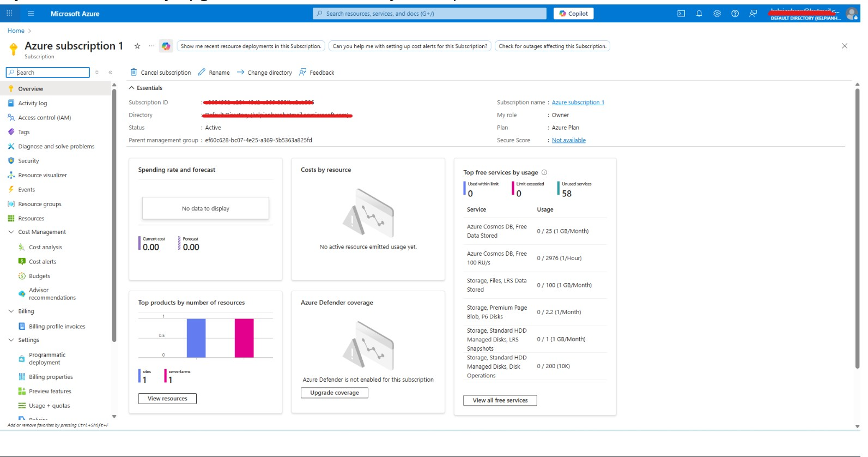
Task: Click View all free services button
Action: coord(500,400)
